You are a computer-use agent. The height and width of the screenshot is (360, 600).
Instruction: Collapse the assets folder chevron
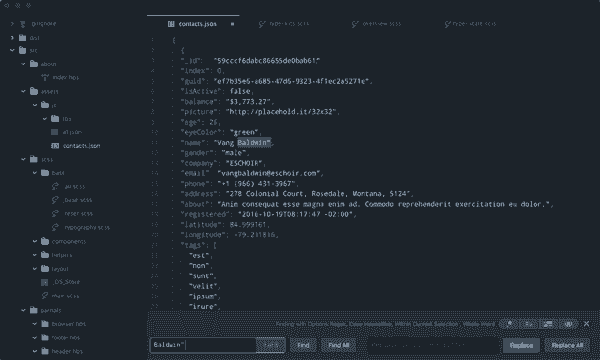[x=23, y=91]
